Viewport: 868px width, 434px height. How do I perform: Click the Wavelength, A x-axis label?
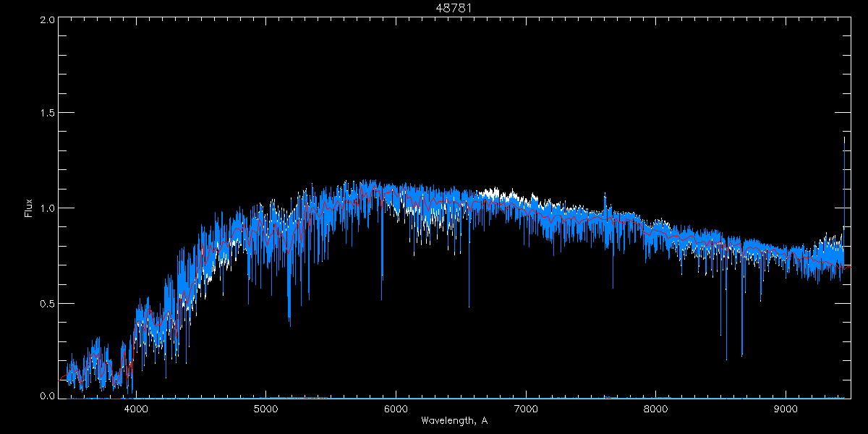click(454, 420)
